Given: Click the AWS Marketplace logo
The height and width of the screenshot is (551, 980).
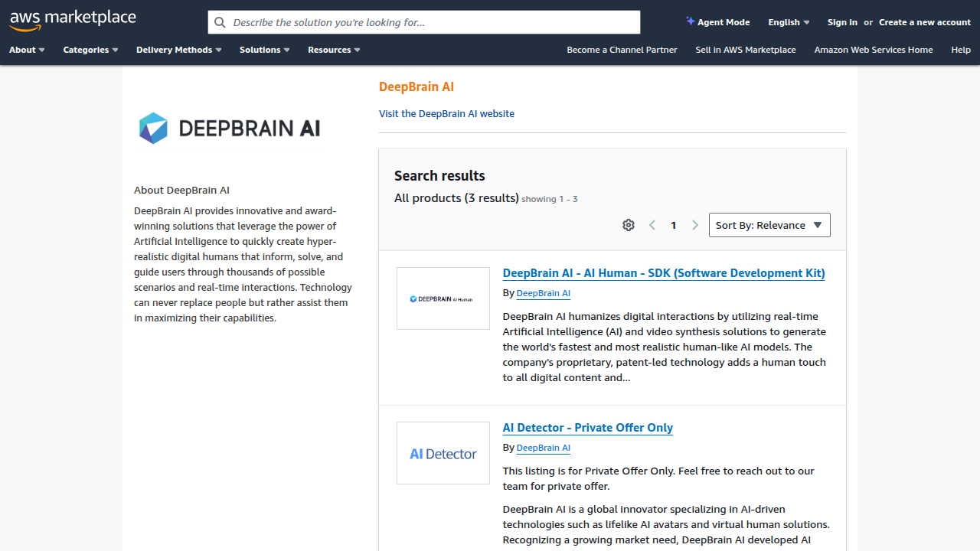Looking at the screenshot, I should 73,20.
